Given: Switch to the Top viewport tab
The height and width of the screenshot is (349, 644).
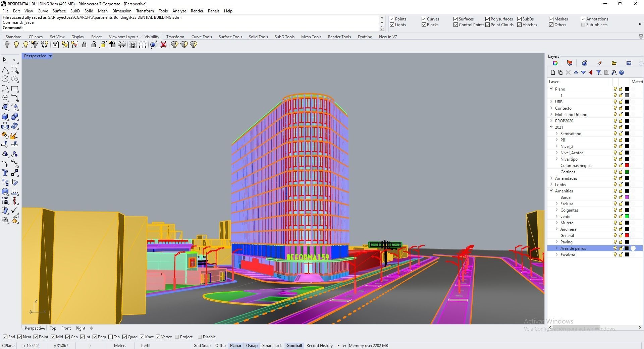Looking at the screenshot, I should [x=53, y=328].
